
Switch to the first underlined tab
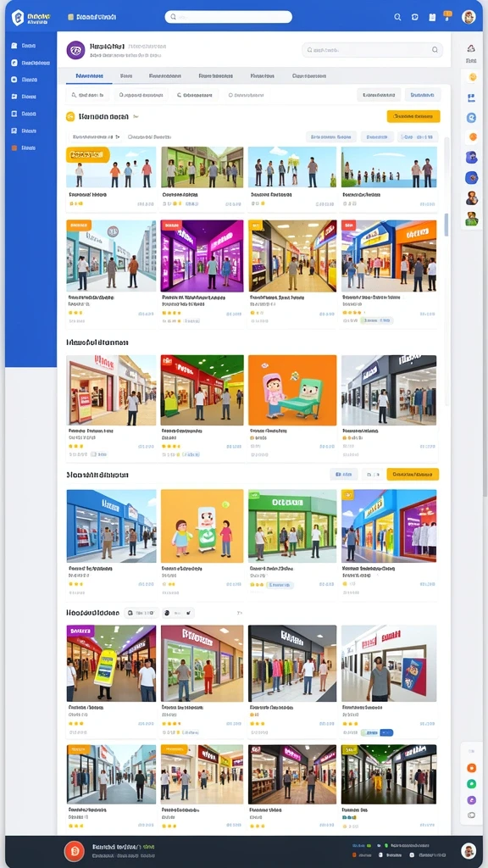(x=88, y=75)
